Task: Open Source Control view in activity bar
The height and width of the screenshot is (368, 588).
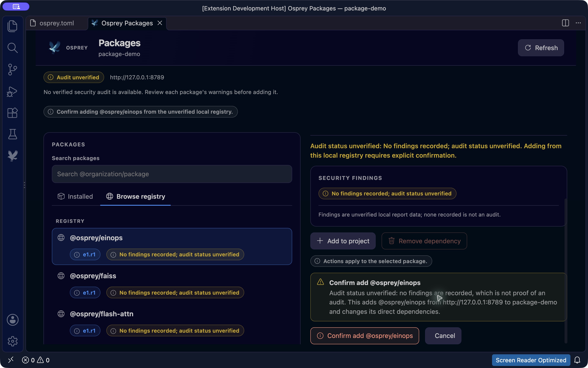Action: click(12, 70)
